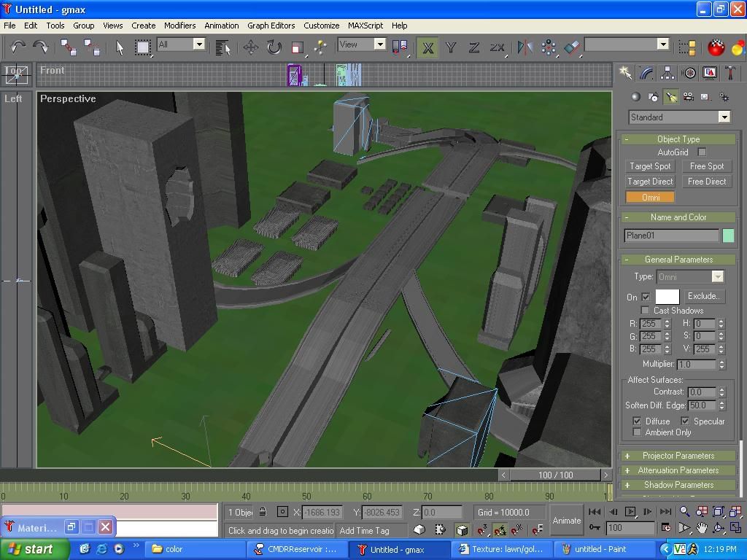The image size is (747, 560).
Task: Enable the AutoGrid checkbox
Action: 702,152
